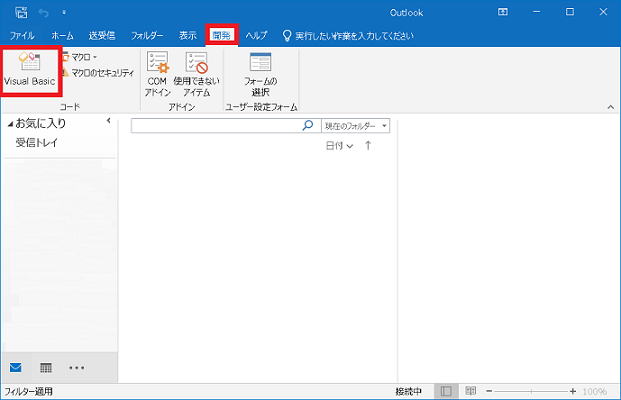Click 接続中 status text
Screen dimensions: 621x400
(x=408, y=392)
